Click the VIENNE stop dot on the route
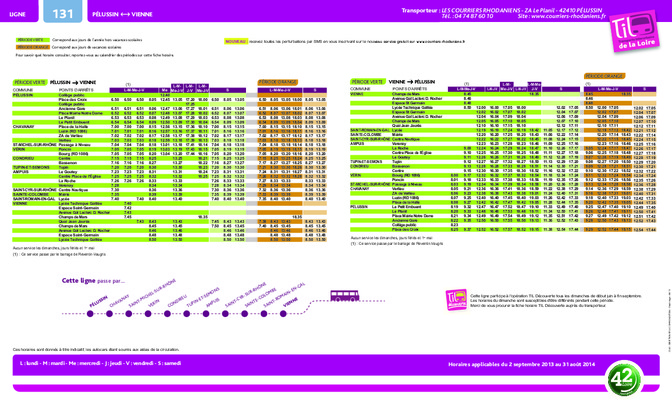Screen dimensions: 672x400 [x=283, y=314]
